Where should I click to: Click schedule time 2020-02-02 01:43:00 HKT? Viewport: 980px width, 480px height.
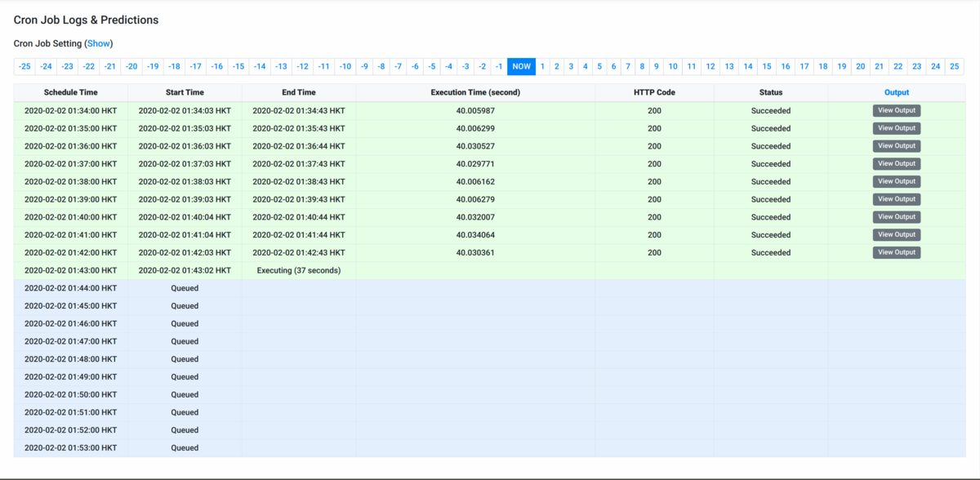[71, 270]
